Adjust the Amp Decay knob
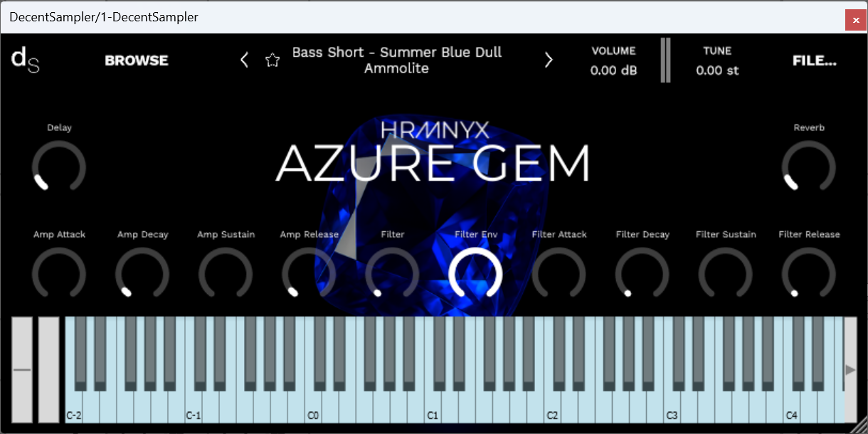 pos(142,275)
